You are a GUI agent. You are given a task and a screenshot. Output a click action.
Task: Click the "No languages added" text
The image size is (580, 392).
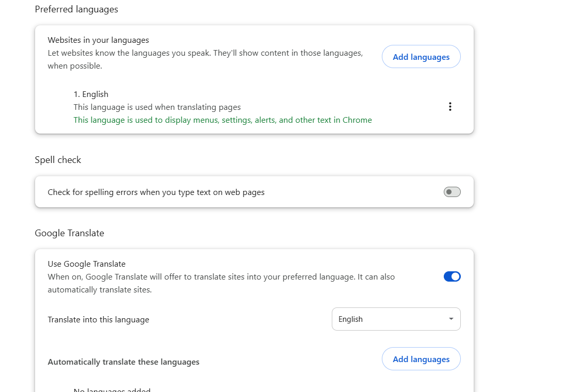[112, 389]
